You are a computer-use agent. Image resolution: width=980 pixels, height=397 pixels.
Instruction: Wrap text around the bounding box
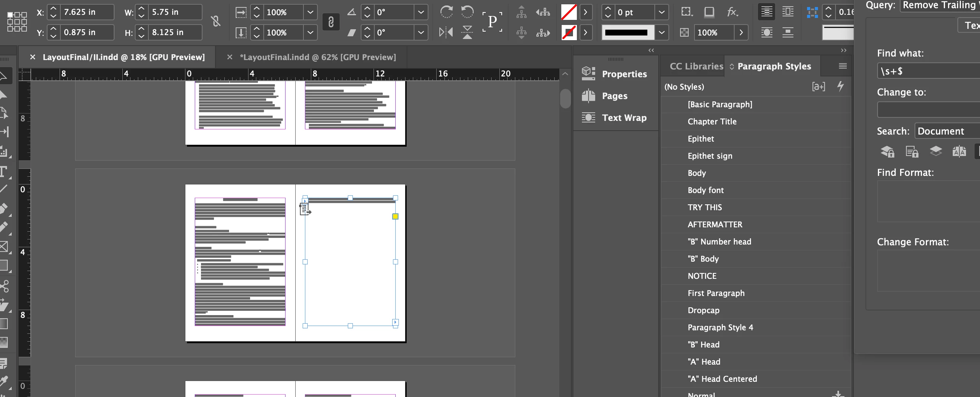788,12
